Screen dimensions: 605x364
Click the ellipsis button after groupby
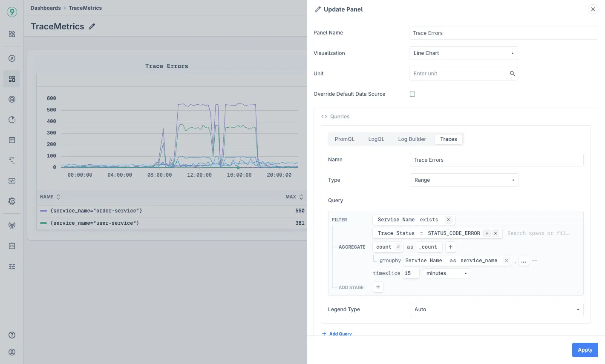click(524, 261)
